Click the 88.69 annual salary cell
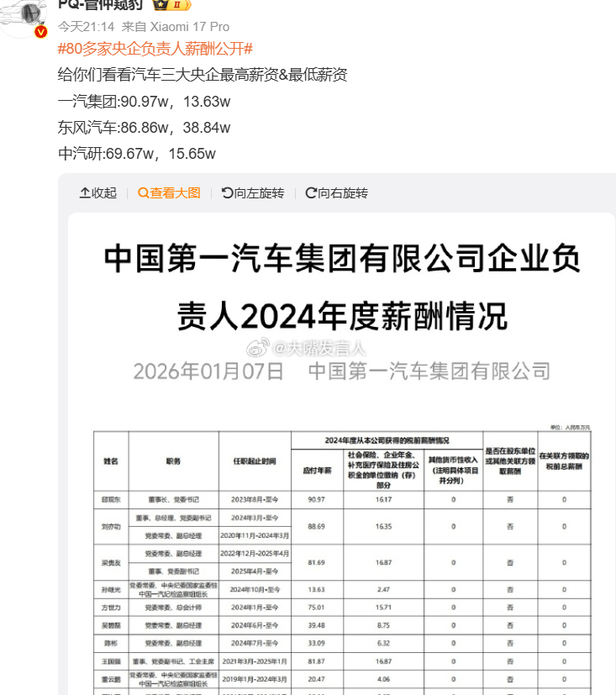Screen dimensions: 616x695 (x=317, y=527)
